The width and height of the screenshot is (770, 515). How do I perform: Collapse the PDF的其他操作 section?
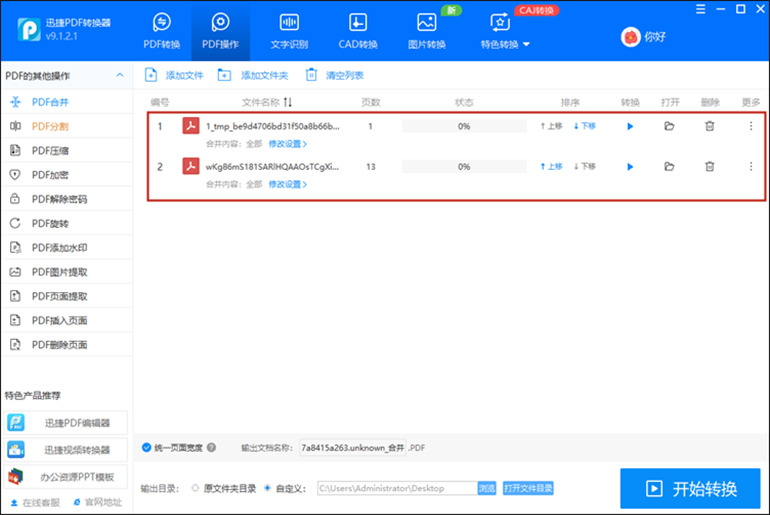pos(120,75)
